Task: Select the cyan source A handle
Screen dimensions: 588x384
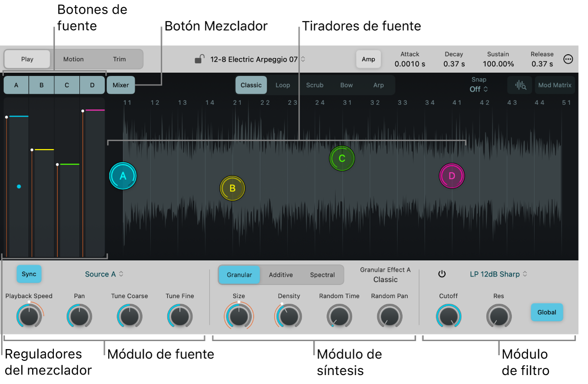Action: coord(123,176)
